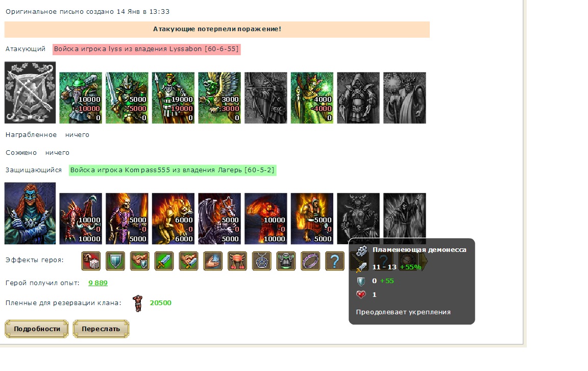Click the attacker lyss Lyssabon army label

tap(146, 49)
